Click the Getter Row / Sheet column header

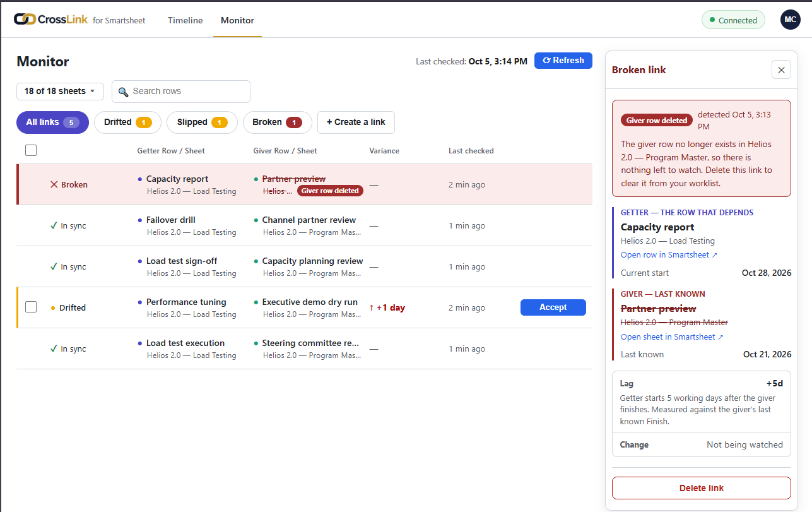[171, 151]
